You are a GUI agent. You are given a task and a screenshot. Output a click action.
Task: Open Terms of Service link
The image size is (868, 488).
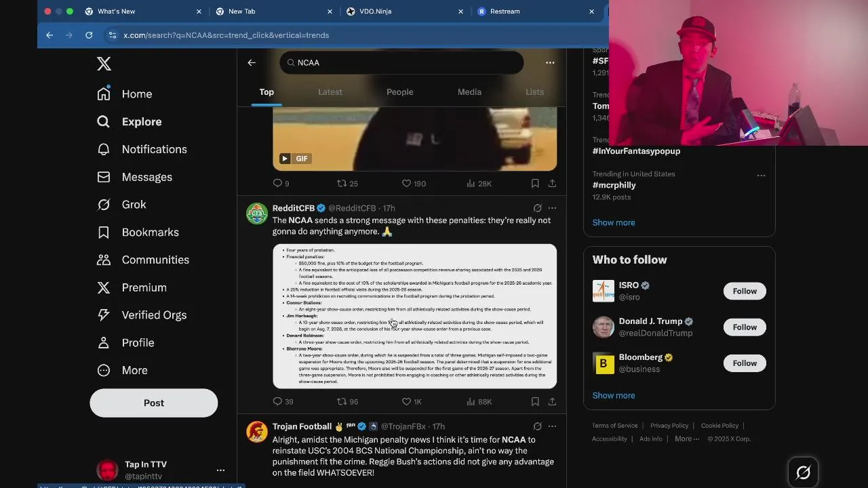click(614, 426)
